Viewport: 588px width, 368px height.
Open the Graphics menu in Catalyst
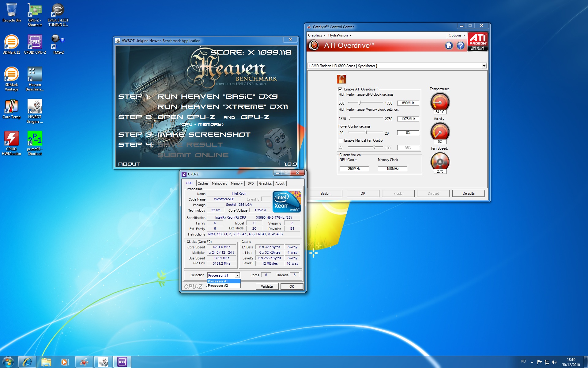click(x=317, y=35)
